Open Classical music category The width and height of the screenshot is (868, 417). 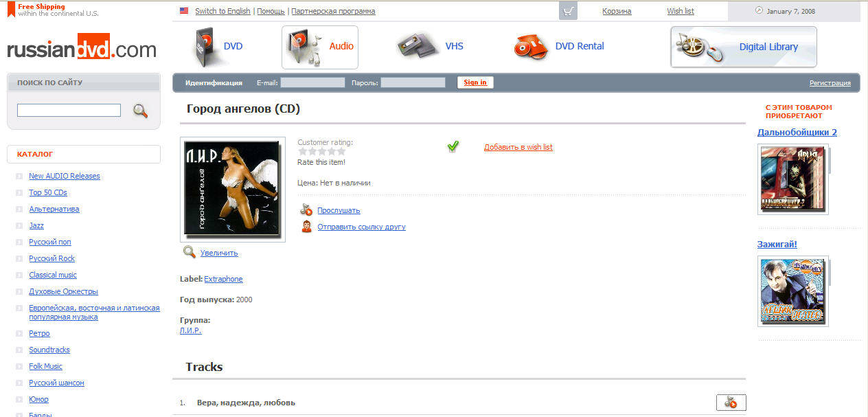tap(53, 275)
